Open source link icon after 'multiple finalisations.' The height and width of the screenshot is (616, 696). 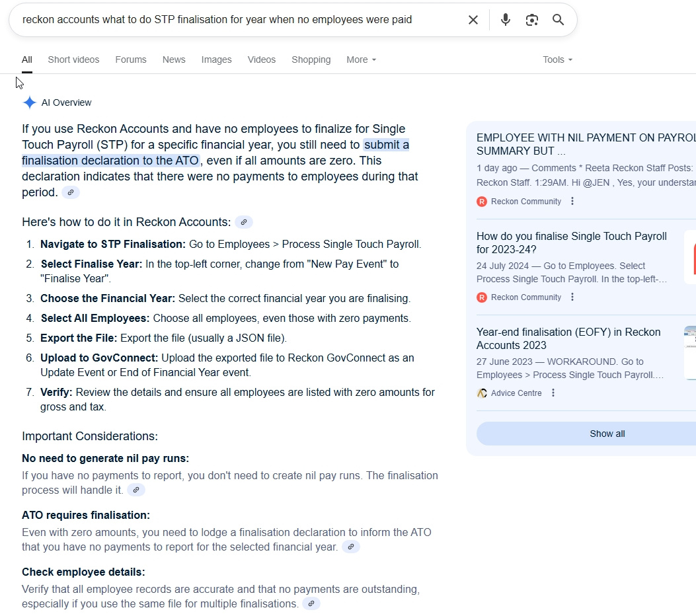point(311,603)
